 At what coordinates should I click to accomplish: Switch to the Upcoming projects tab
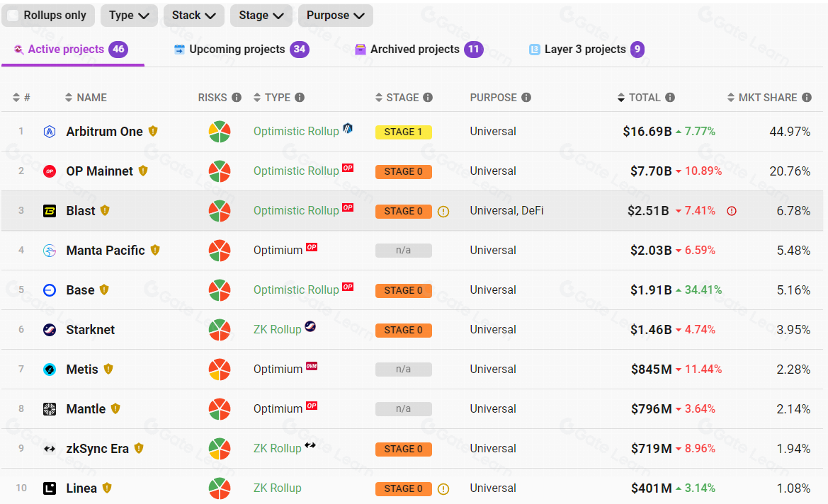(x=241, y=50)
